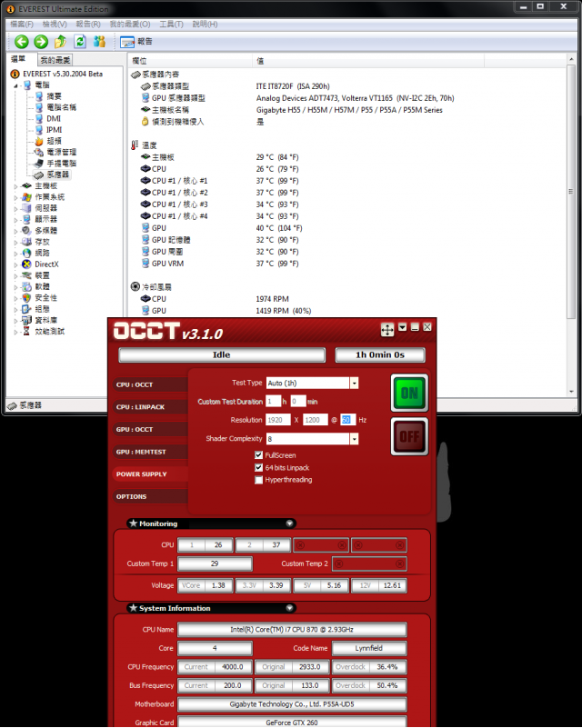The height and width of the screenshot is (728, 582).
Task: Stop the test with the red OFF button
Action: 409,436
